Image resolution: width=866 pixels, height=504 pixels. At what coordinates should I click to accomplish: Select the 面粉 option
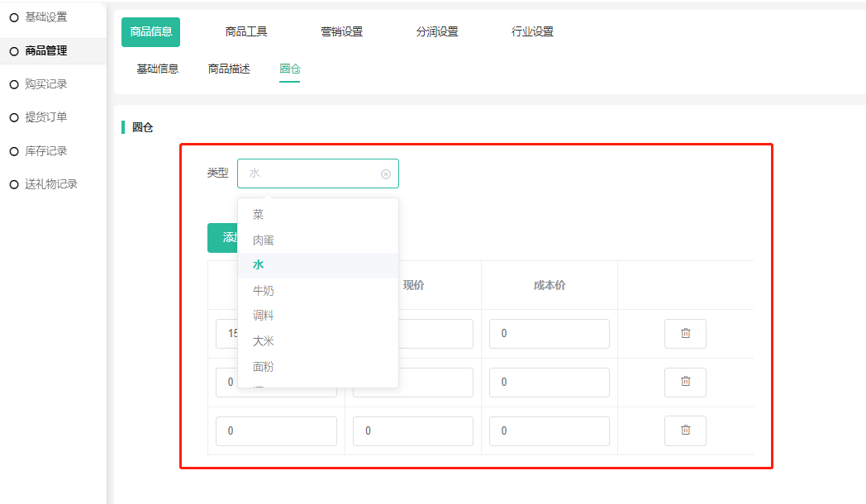[x=263, y=367]
